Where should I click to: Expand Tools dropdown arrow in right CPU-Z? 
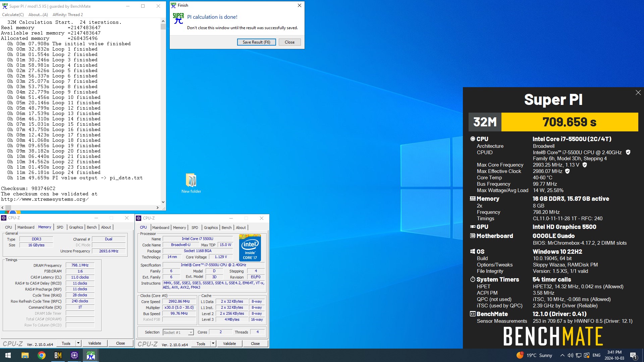(213, 344)
